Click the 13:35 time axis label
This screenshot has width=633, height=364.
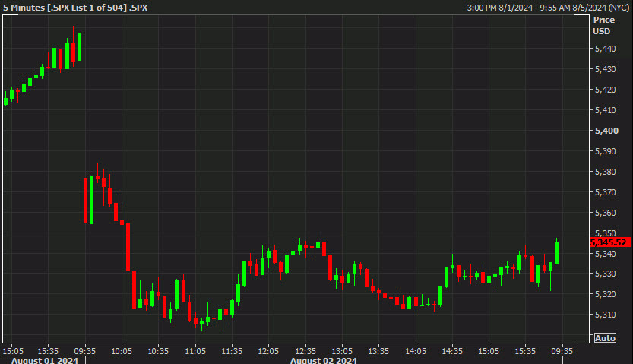pos(378,351)
